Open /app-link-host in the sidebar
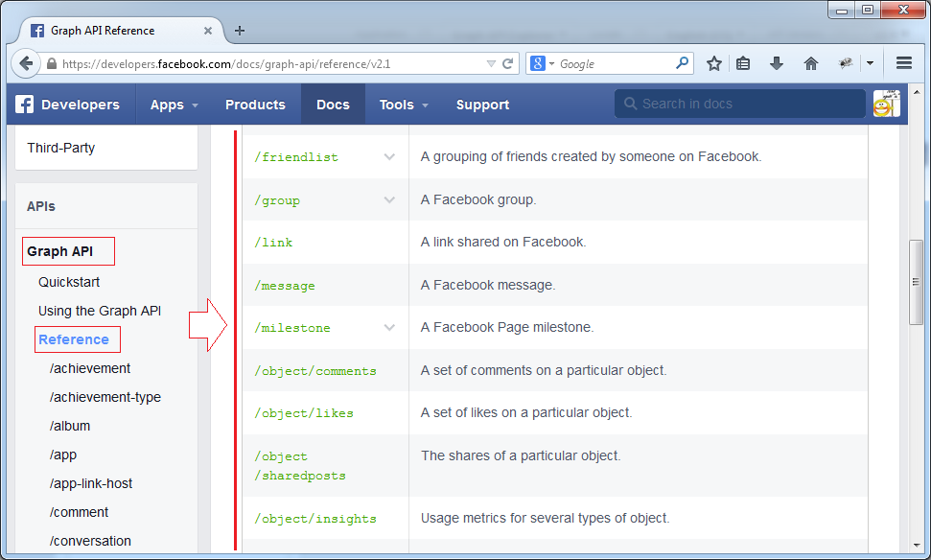 pyautogui.click(x=91, y=484)
